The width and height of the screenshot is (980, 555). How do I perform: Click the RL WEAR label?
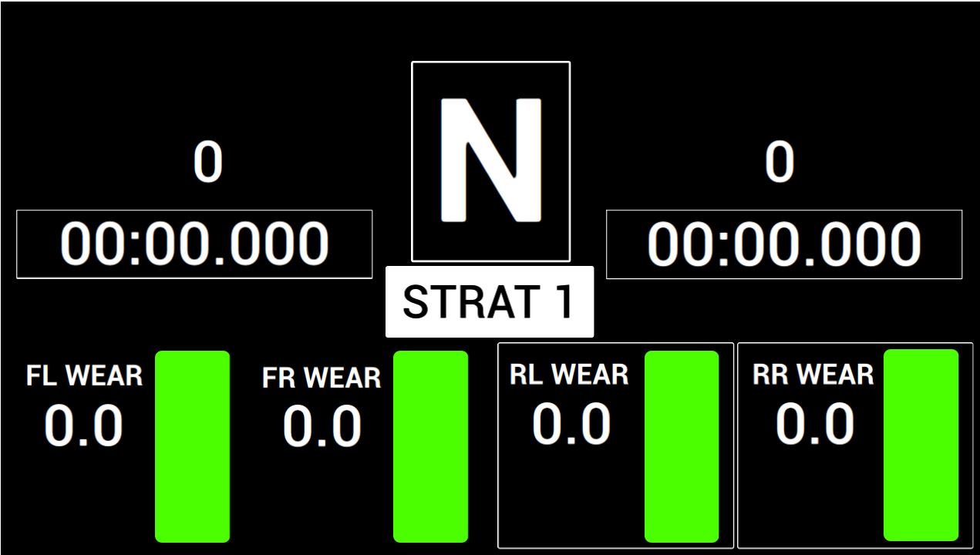point(569,374)
